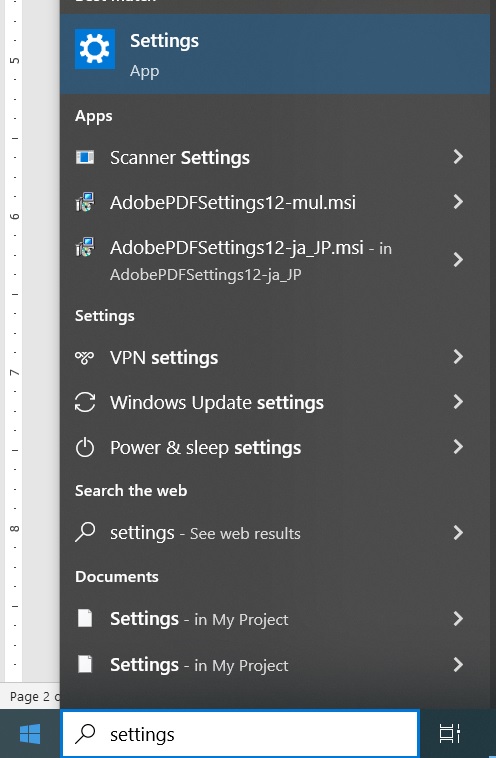
Task: Expand the web results chevron arrow
Action: pyautogui.click(x=458, y=533)
